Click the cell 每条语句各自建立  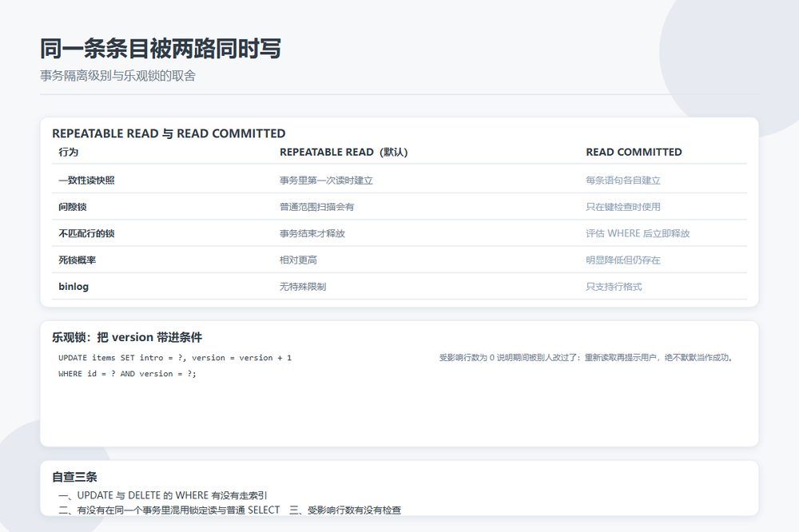pyautogui.click(x=623, y=181)
